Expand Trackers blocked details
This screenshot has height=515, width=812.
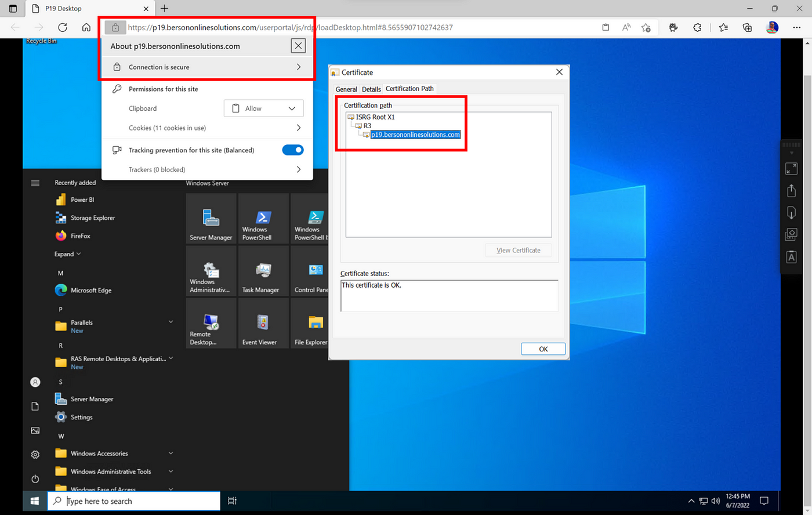point(207,169)
